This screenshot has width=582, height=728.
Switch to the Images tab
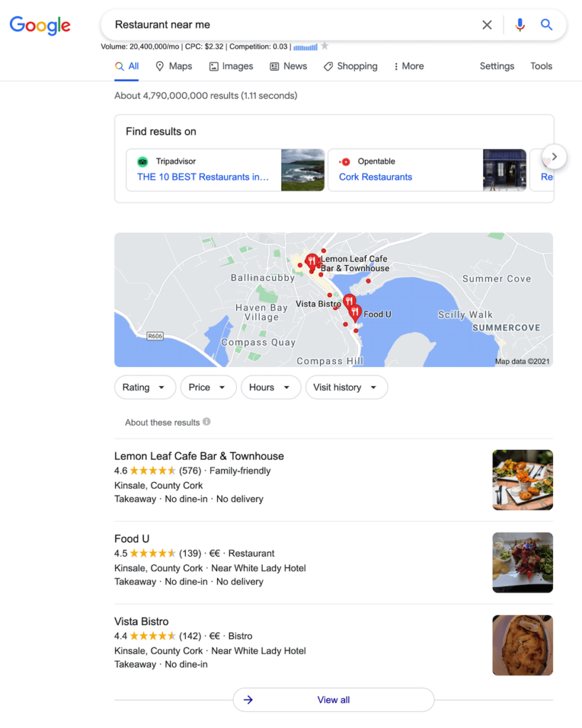[231, 66]
